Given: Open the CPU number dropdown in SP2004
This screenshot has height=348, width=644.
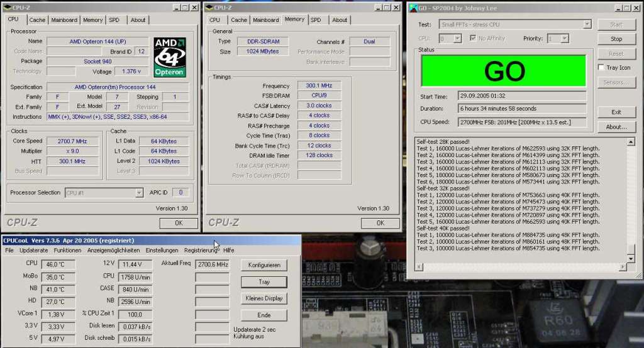Looking at the screenshot, I should click(458, 38).
